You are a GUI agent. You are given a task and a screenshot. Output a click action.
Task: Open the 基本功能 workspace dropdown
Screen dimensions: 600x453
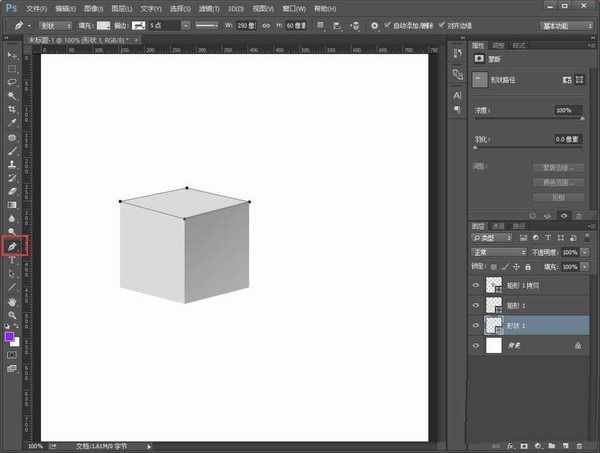click(567, 24)
